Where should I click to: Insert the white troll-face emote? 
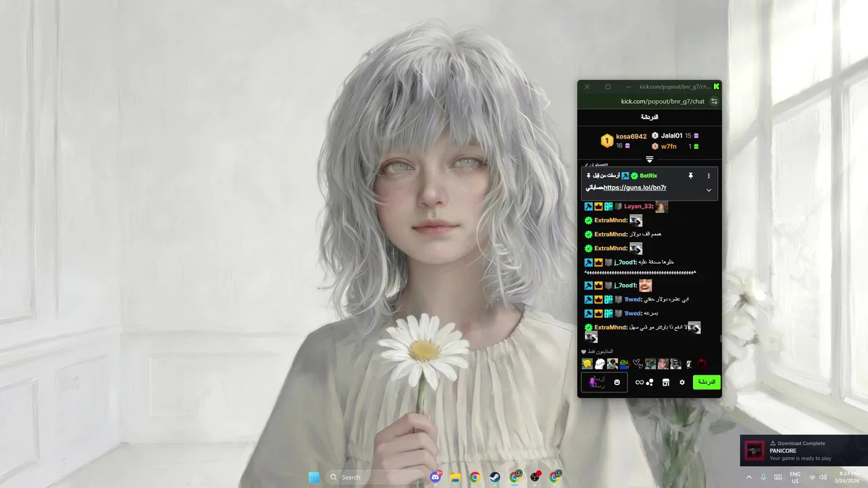tap(600, 364)
